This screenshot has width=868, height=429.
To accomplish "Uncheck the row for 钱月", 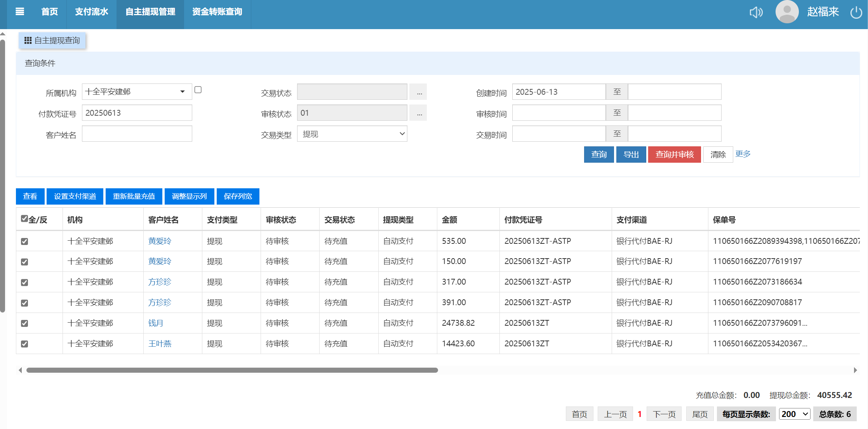I will 24,323.
